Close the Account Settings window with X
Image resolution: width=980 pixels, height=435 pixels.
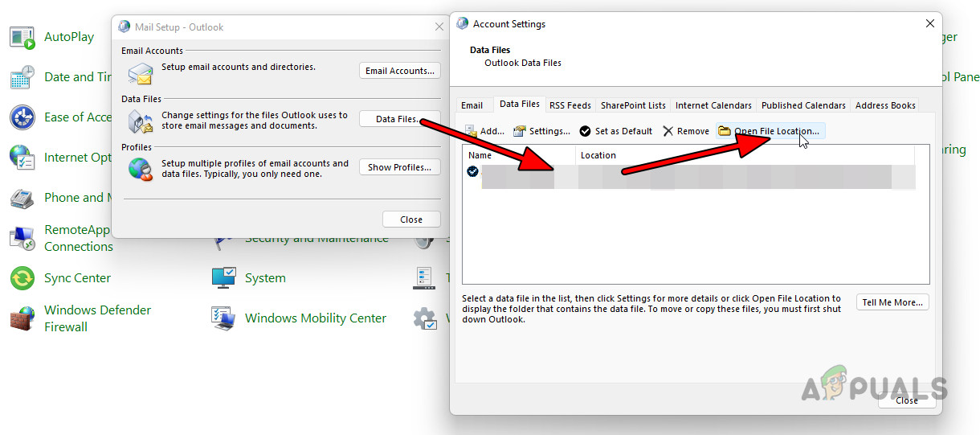tap(930, 24)
